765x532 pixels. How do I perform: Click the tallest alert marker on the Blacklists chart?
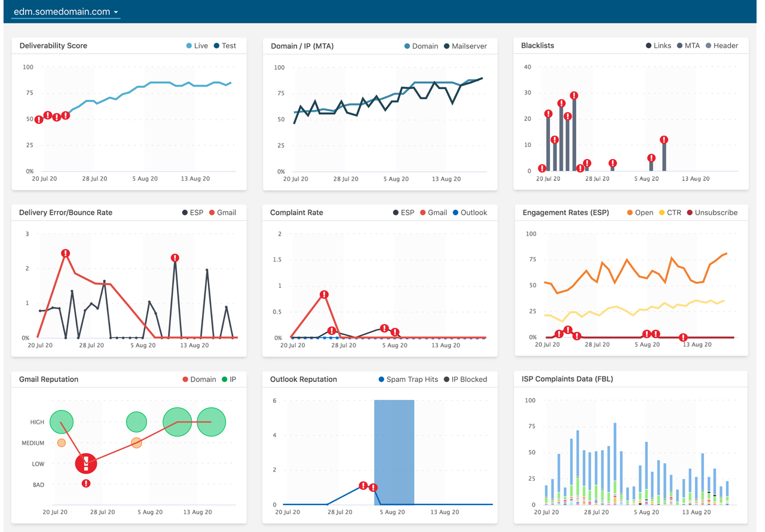(574, 94)
